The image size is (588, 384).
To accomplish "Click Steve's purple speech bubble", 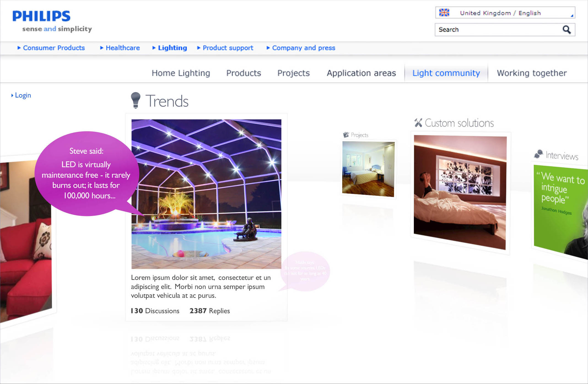I will 86,174.
